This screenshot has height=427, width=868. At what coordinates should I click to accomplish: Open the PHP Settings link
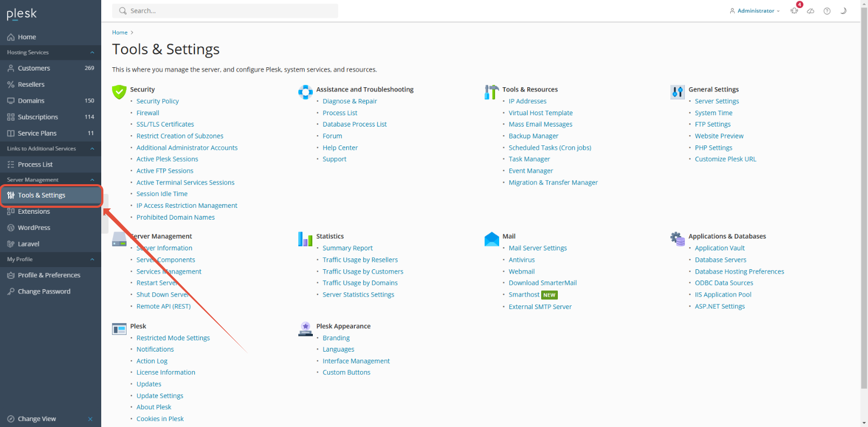(713, 148)
